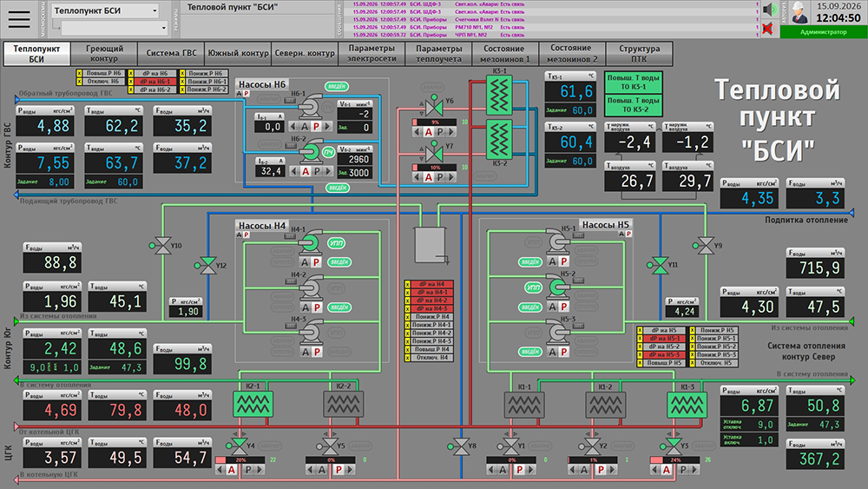Image resolution: width=868 pixels, height=489 pixels.
Task: Open the hamburger main menu
Action: (19, 19)
